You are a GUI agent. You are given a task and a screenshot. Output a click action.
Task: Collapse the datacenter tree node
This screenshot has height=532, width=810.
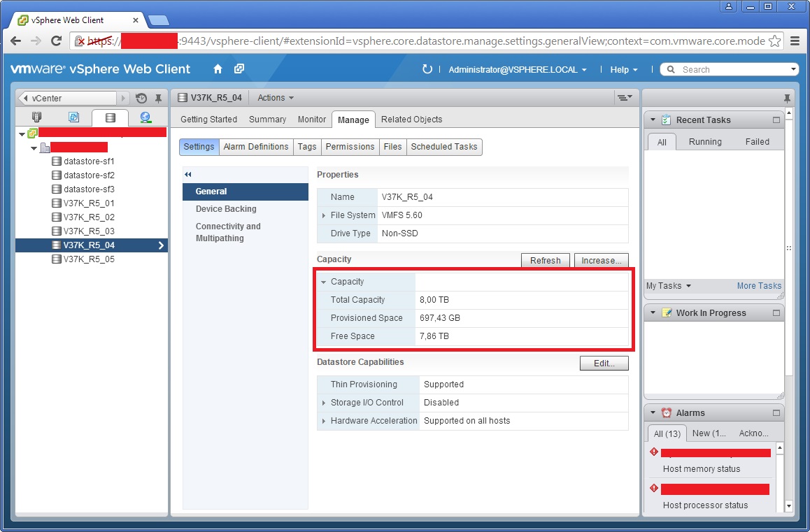pos(34,148)
